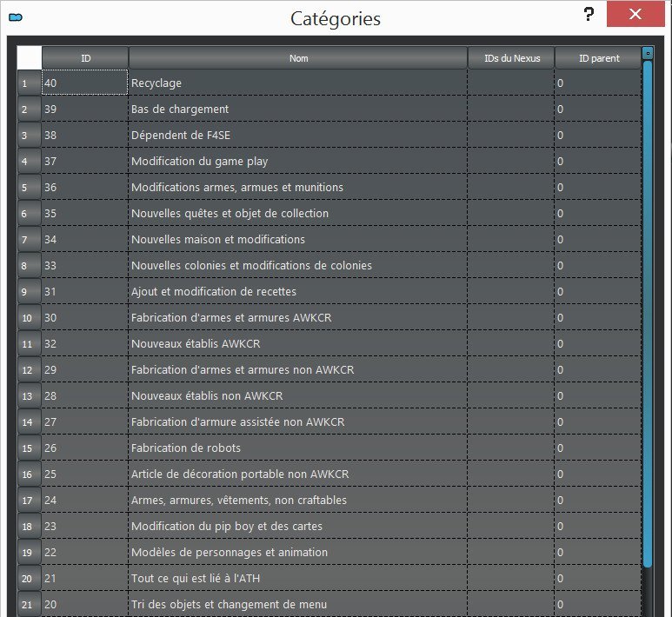Click parent ID cell of Nouveaux établis AWKCR
Viewport: 672px width, 617px height.
click(598, 344)
